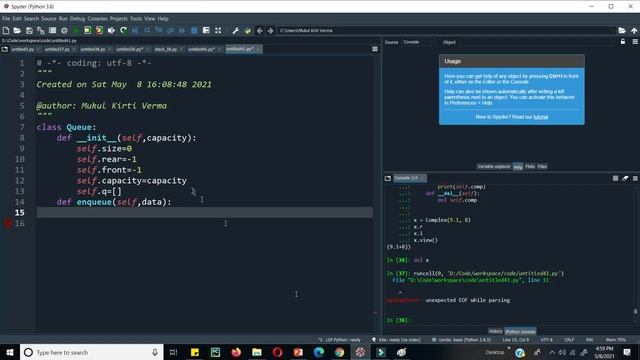
Task: Open the Debug menu
Action: pyautogui.click(x=77, y=19)
